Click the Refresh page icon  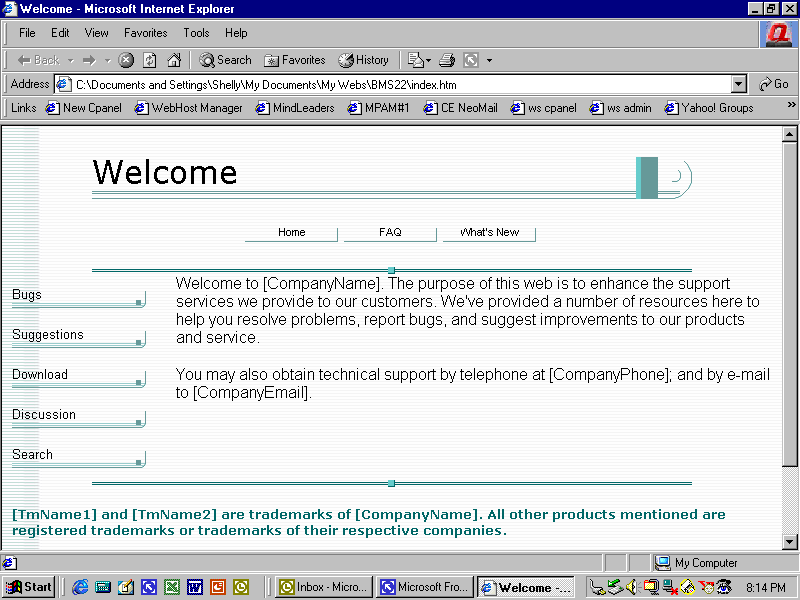149,60
